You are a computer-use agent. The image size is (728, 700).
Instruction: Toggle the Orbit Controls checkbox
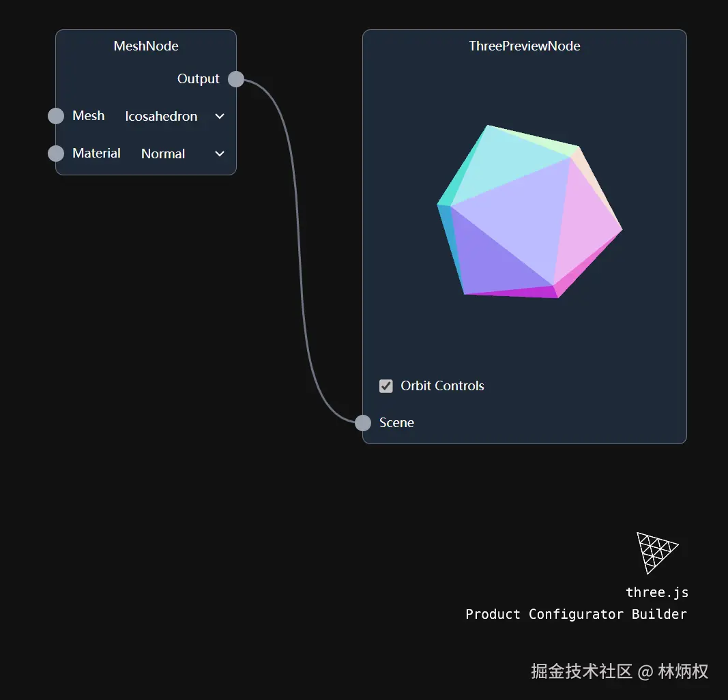click(x=385, y=386)
